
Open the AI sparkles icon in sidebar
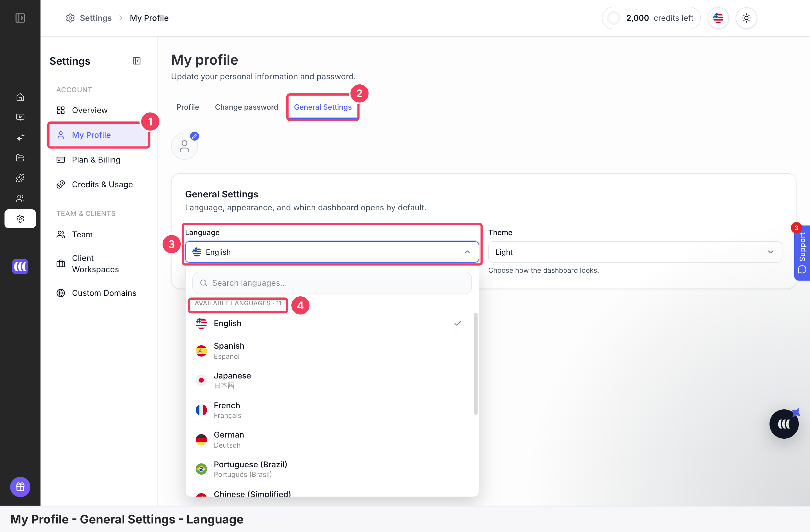(20, 138)
